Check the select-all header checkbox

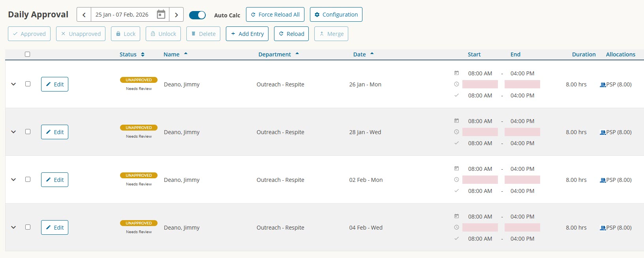27,54
